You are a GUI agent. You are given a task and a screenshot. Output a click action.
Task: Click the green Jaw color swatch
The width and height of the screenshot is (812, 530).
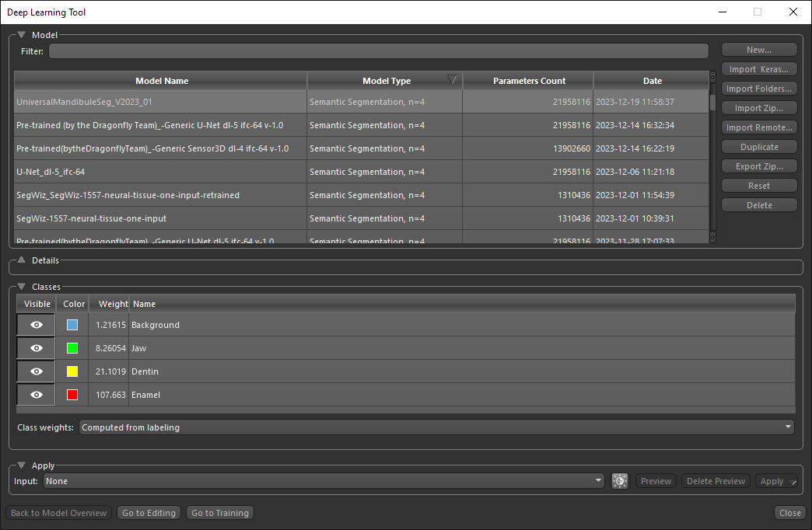point(72,348)
